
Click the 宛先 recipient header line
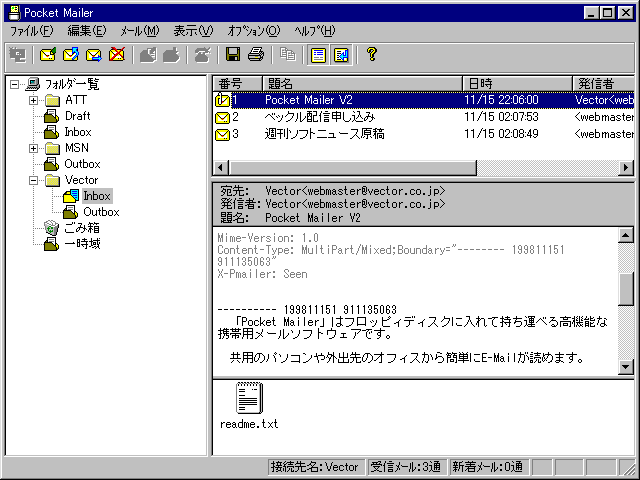[333, 191]
